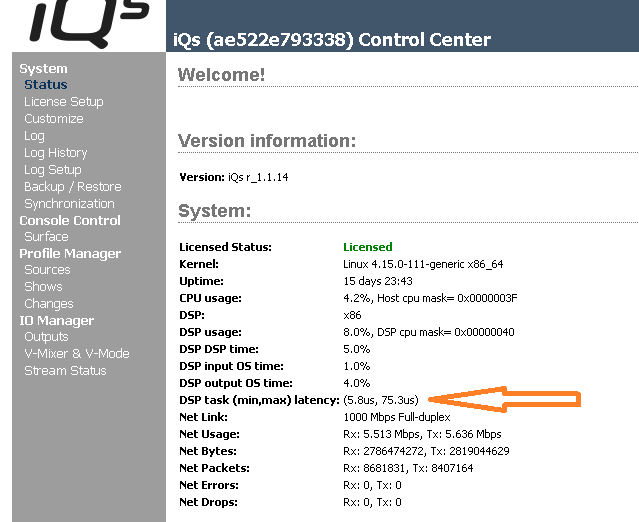Open V-Mixer & V-Mode page

(x=77, y=354)
